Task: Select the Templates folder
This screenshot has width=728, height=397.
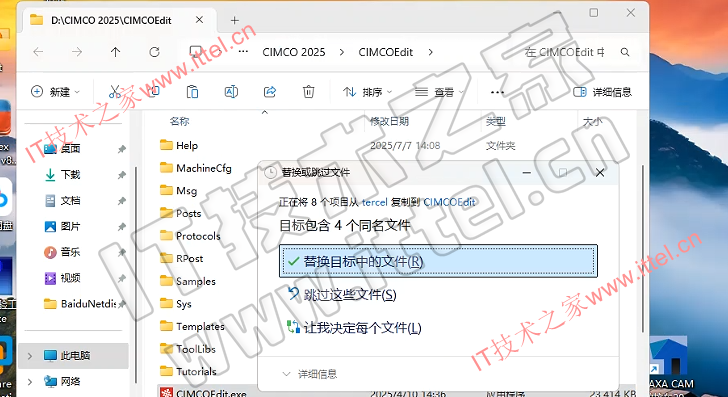Action: (x=192, y=326)
